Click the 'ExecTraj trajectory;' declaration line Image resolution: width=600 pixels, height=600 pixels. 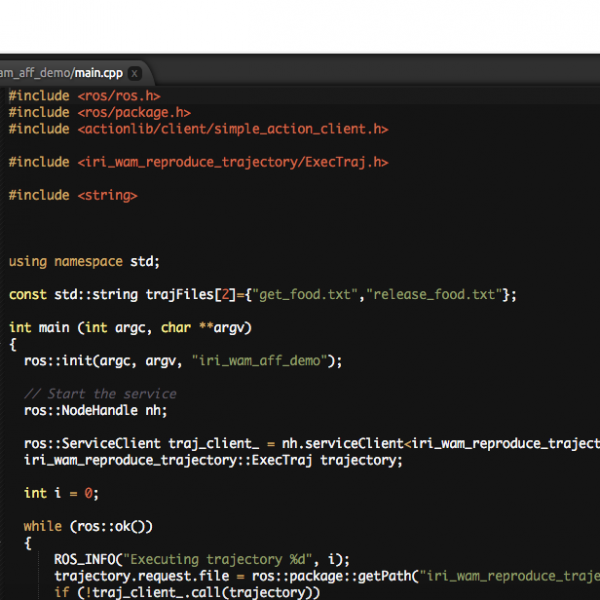pos(213,460)
